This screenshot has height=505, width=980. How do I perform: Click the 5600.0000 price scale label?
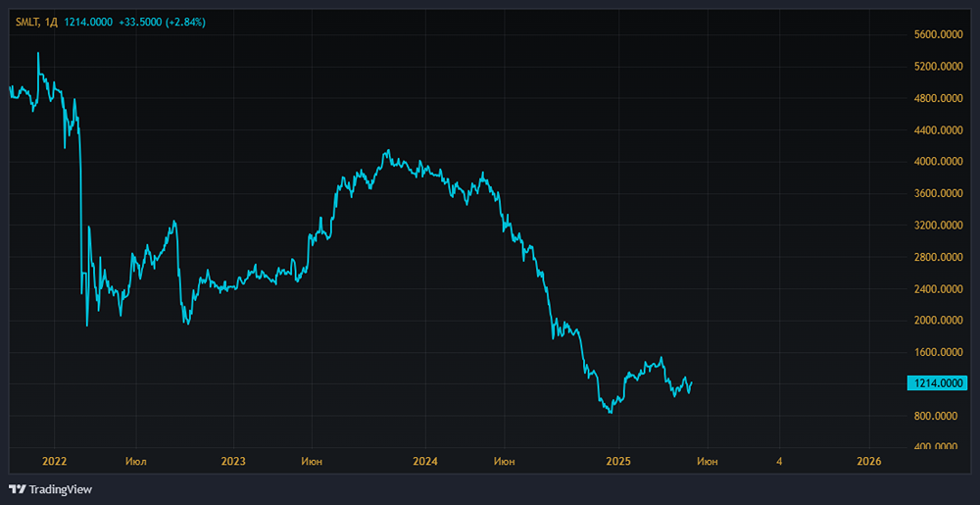click(x=939, y=35)
